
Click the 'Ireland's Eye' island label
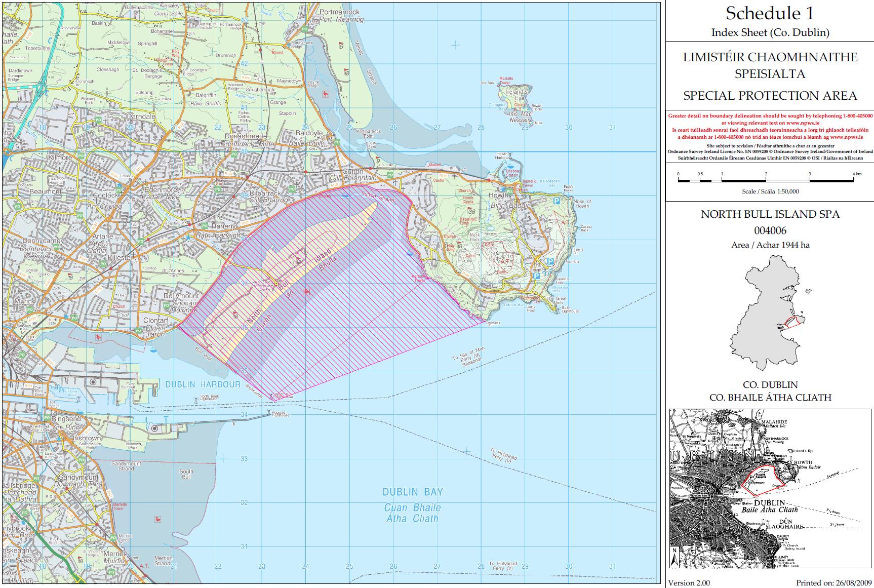click(515, 96)
